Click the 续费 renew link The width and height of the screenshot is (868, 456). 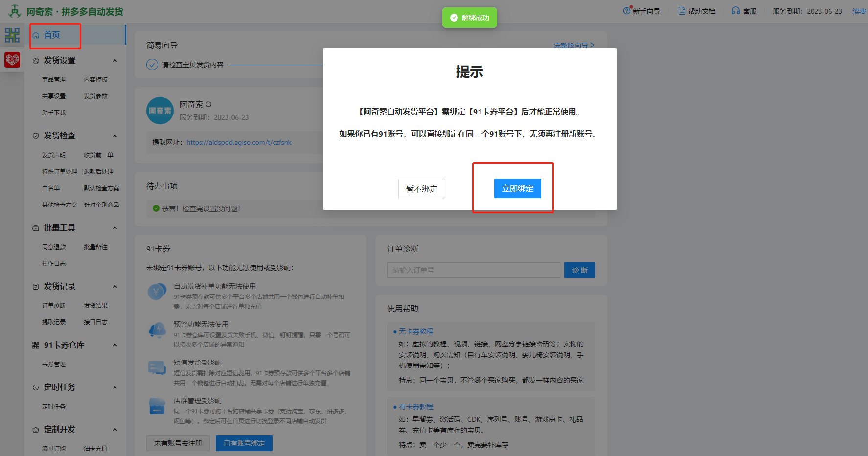[859, 11]
